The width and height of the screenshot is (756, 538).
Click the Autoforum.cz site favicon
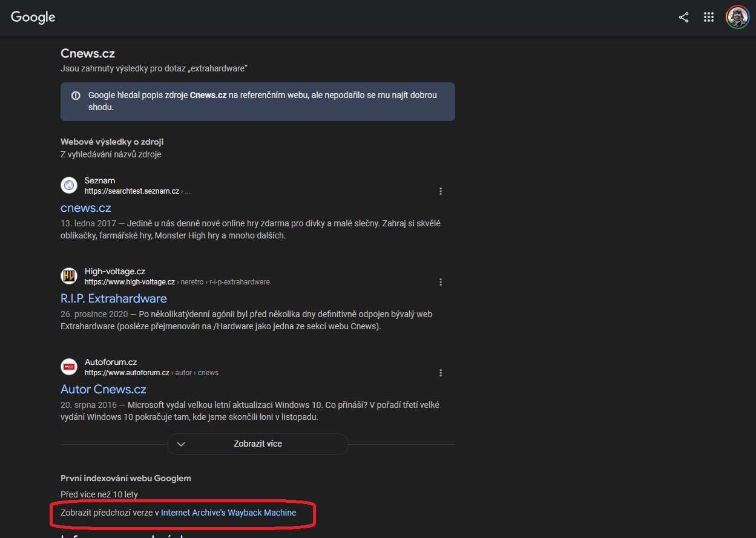[68, 366]
